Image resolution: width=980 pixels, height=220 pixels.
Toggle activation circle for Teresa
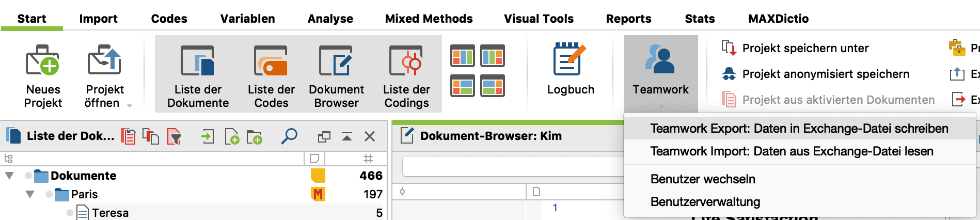70,213
